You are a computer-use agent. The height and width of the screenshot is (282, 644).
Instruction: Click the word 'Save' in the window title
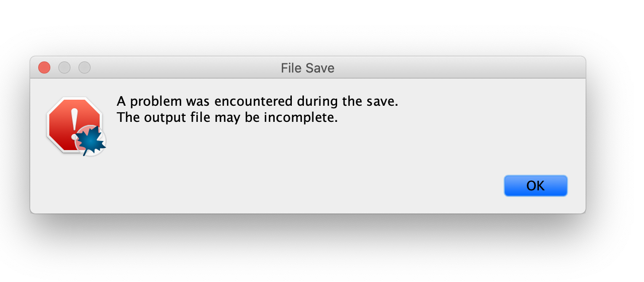click(319, 68)
